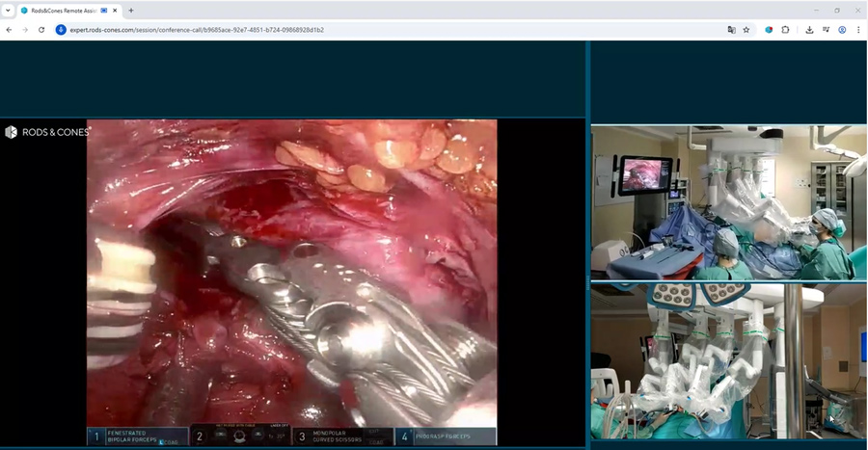Select the upper operating room camera feed
Viewport: 868px width, 450px height.
click(728, 202)
